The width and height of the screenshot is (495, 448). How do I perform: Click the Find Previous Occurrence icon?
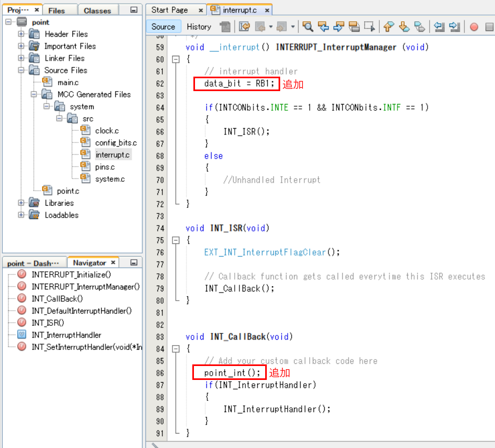pyautogui.click(x=323, y=27)
